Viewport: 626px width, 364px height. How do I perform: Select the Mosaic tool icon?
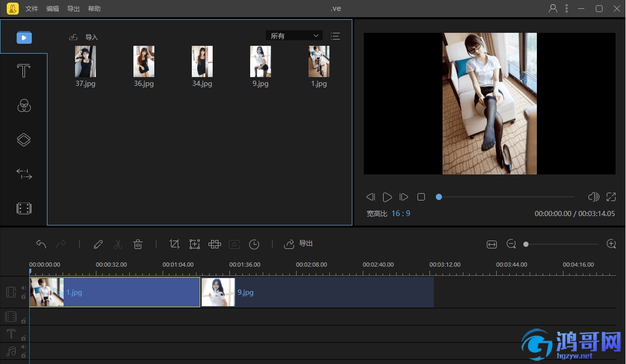pyautogui.click(x=215, y=244)
